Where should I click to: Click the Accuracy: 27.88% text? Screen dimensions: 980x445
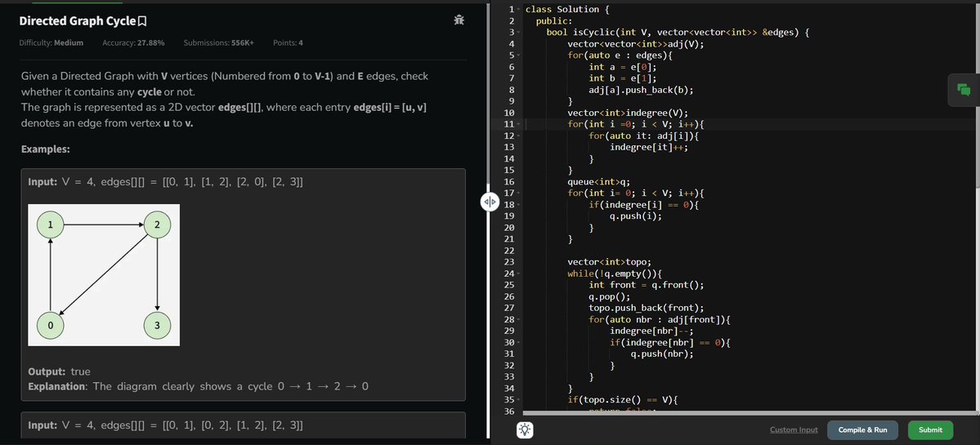pyautogui.click(x=133, y=43)
